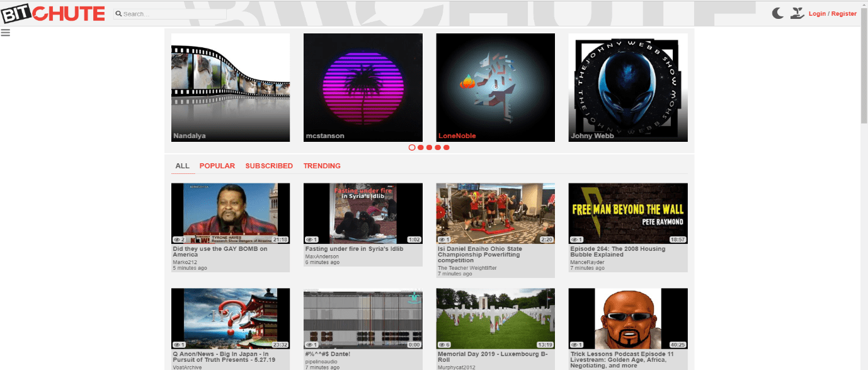This screenshot has height=370, width=868.
Task: Play Free Man Beyond the Wall thumbnail
Action: click(628, 213)
